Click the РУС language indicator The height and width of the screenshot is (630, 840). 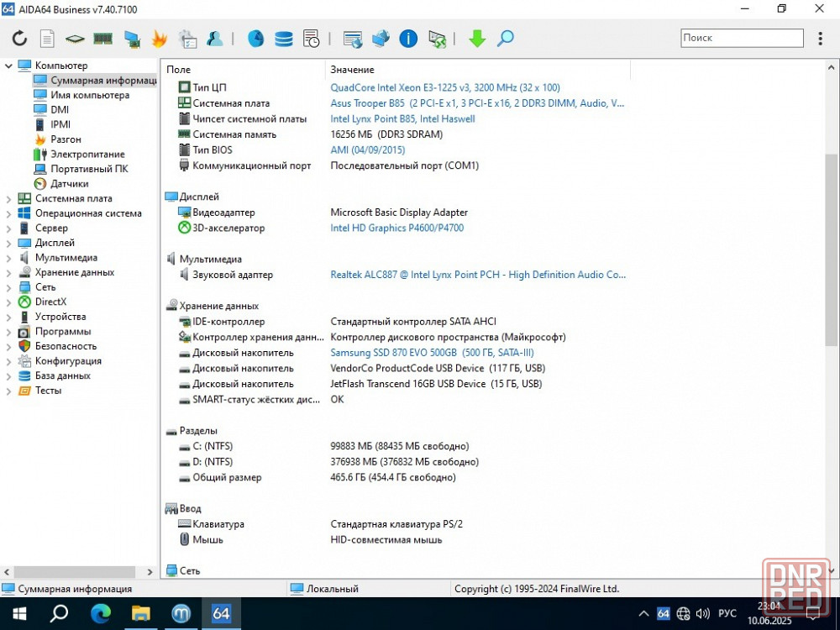727,614
